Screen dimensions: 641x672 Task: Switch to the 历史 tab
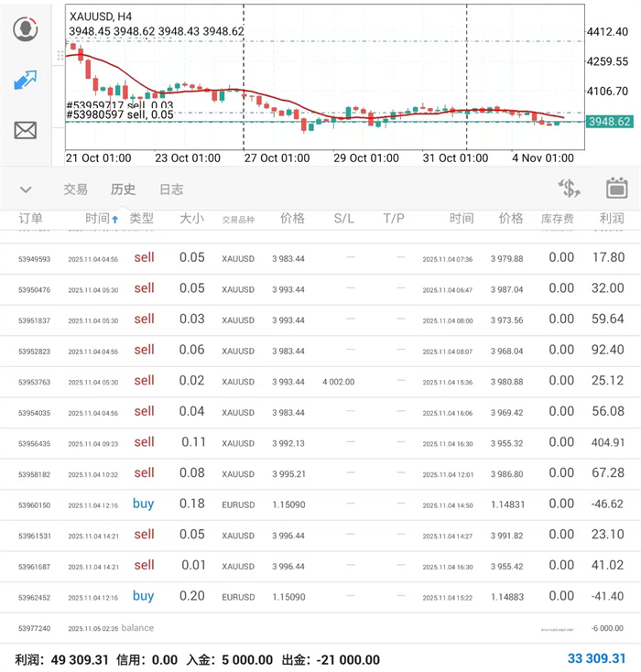click(123, 190)
